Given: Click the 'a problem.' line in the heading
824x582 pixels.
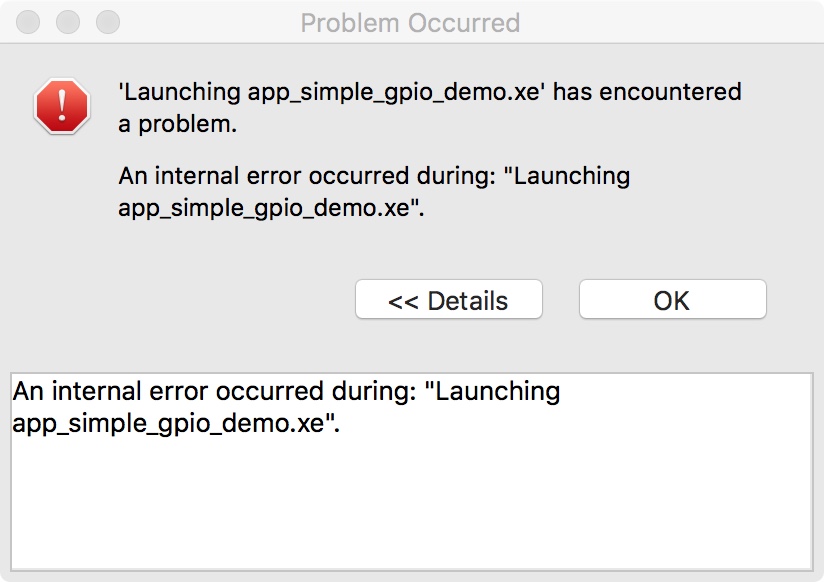Looking at the screenshot, I should point(178,124).
